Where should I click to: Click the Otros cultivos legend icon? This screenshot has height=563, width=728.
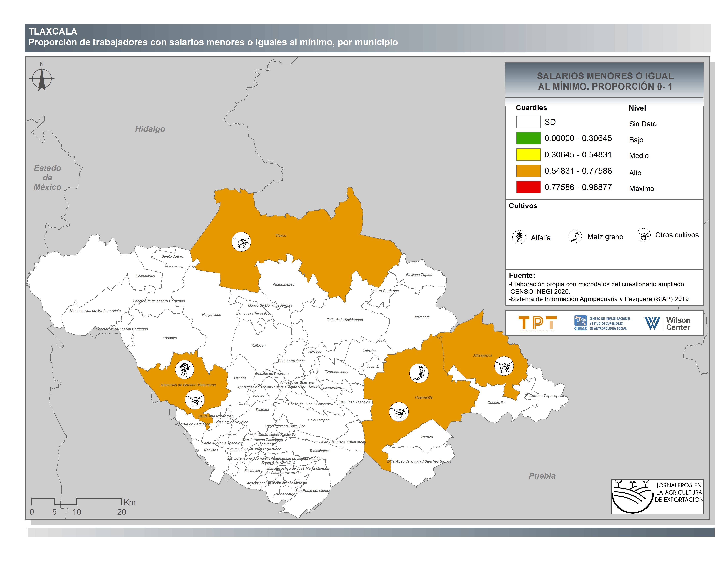click(x=643, y=235)
